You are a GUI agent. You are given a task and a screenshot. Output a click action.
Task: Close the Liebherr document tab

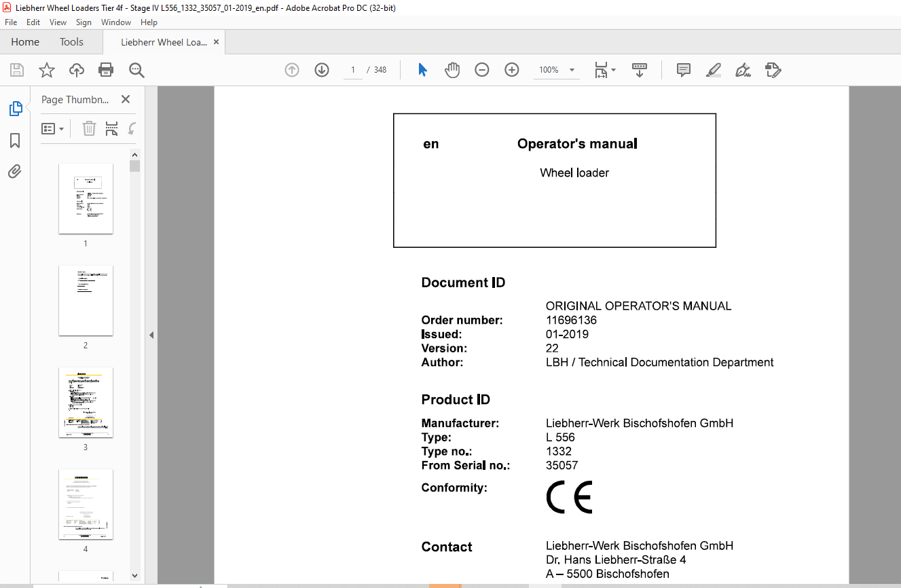click(x=217, y=42)
